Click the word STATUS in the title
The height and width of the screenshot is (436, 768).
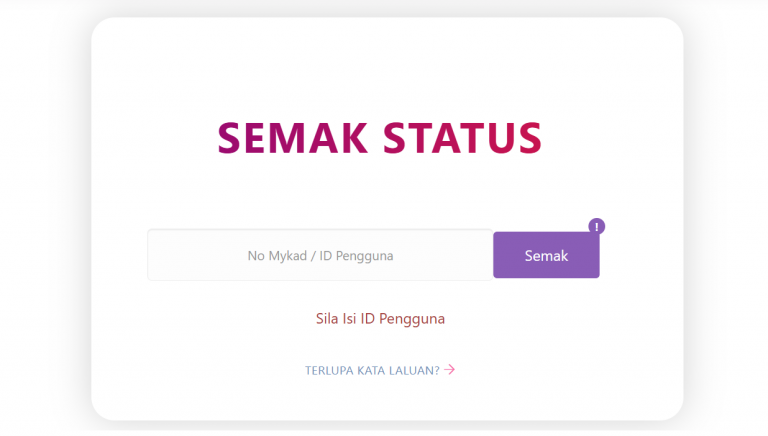(x=462, y=138)
